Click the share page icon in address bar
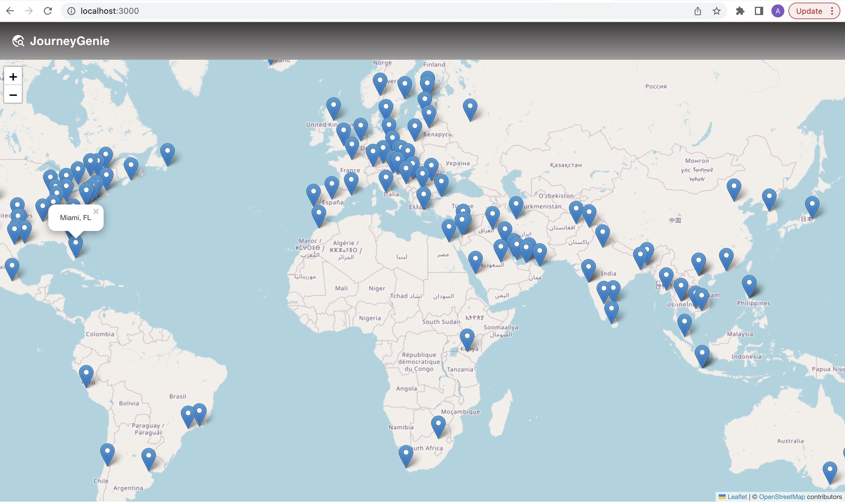845x504 pixels. [x=697, y=11]
